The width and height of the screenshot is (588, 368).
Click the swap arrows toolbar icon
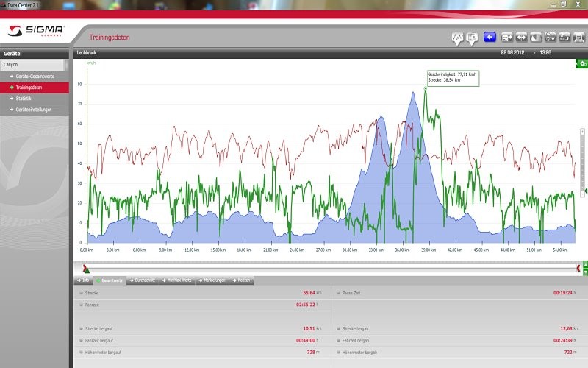[x=564, y=37]
